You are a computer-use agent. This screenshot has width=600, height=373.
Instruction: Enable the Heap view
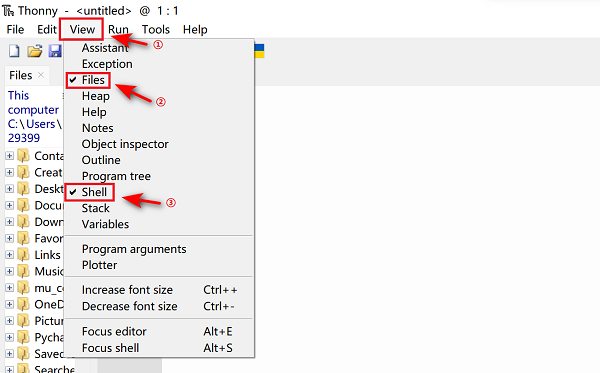pyautogui.click(x=96, y=96)
